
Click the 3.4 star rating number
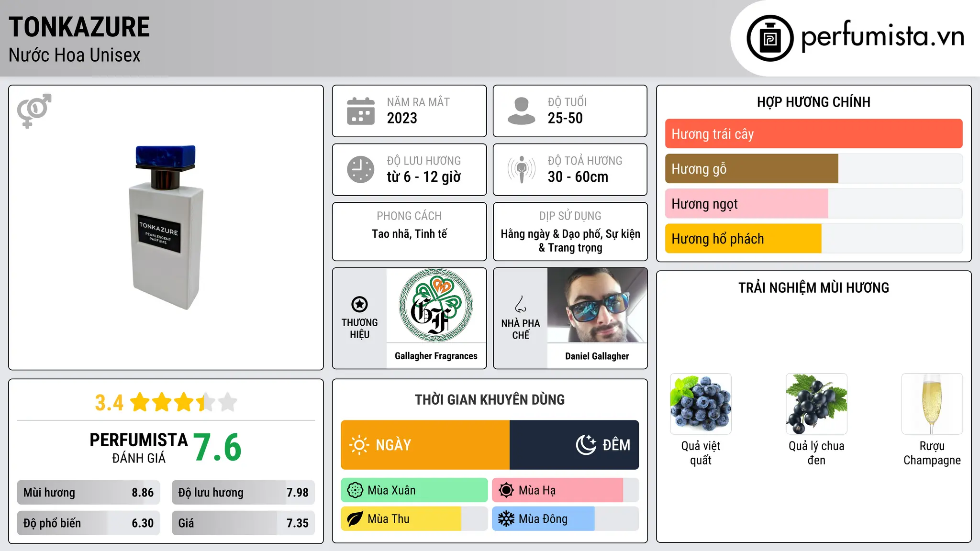tap(109, 402)
